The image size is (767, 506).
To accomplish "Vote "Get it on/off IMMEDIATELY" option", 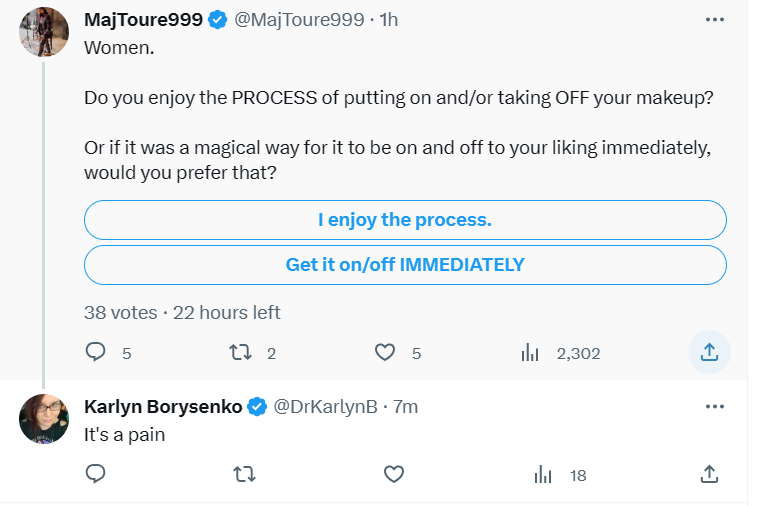I will tap(405, 265).
